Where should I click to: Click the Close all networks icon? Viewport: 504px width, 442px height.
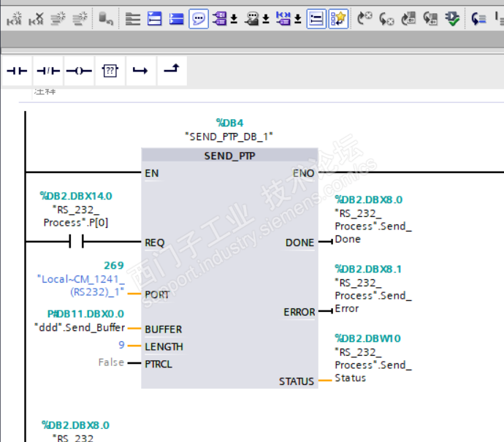[176, 19]
